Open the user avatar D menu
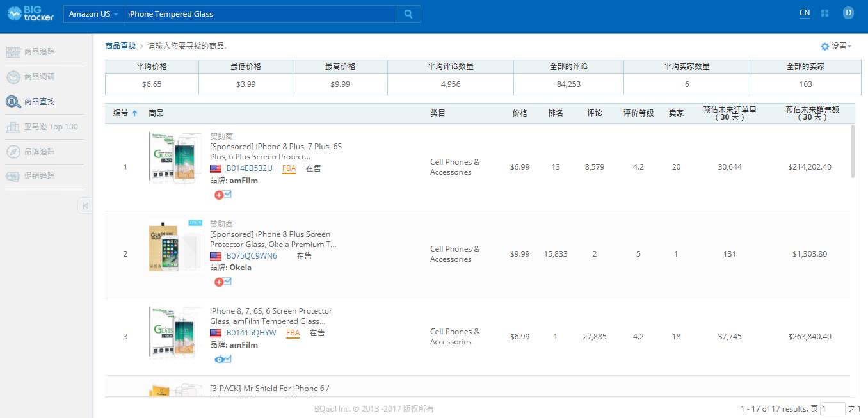Screen dimensions: 868x418 pos(848,13)
